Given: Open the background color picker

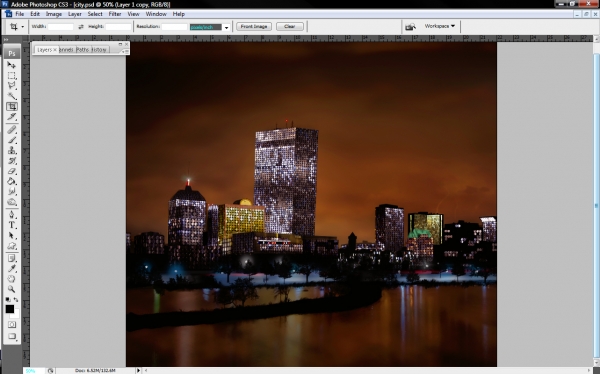Looking at the screenshot, I should click(16, 315).
